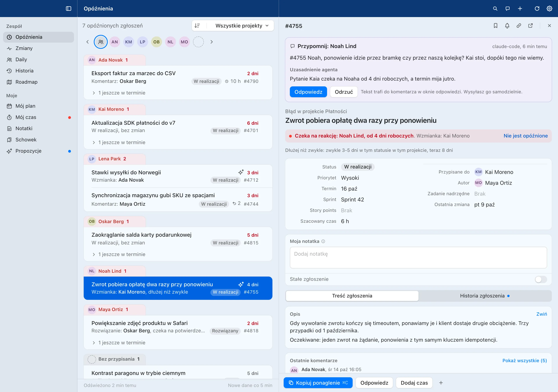
Task: Open Zmiany in the sidebar
Action: pos(38,48)
